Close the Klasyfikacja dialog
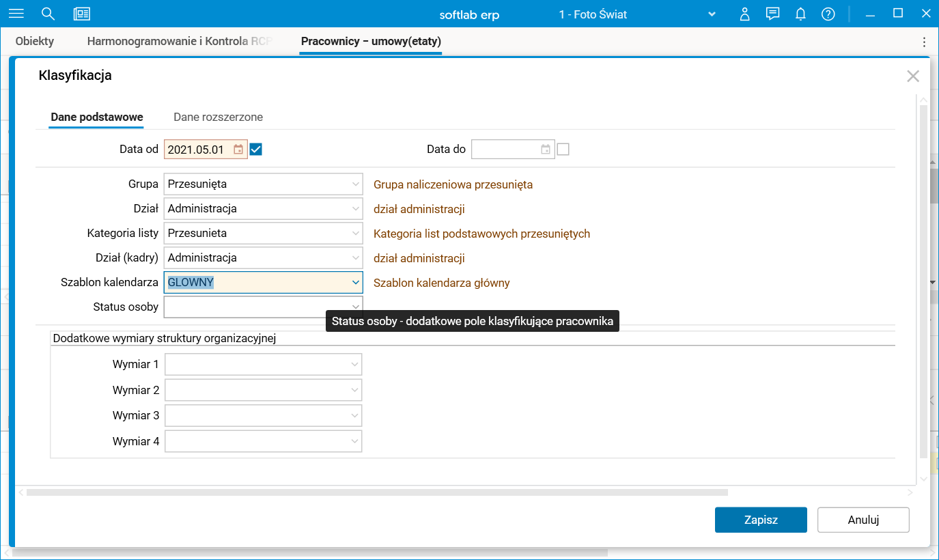This screenshot has height=560, width=939. (x=912, y=76)
